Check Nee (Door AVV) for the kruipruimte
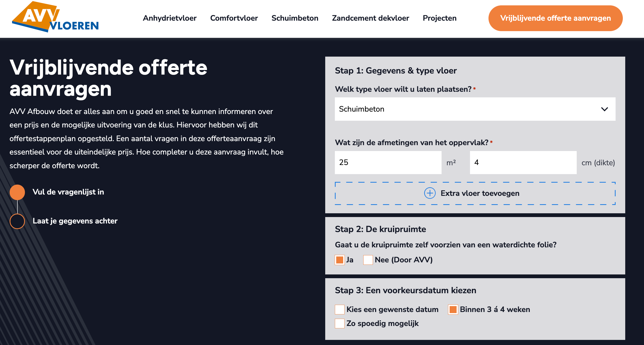 point(368,260)
